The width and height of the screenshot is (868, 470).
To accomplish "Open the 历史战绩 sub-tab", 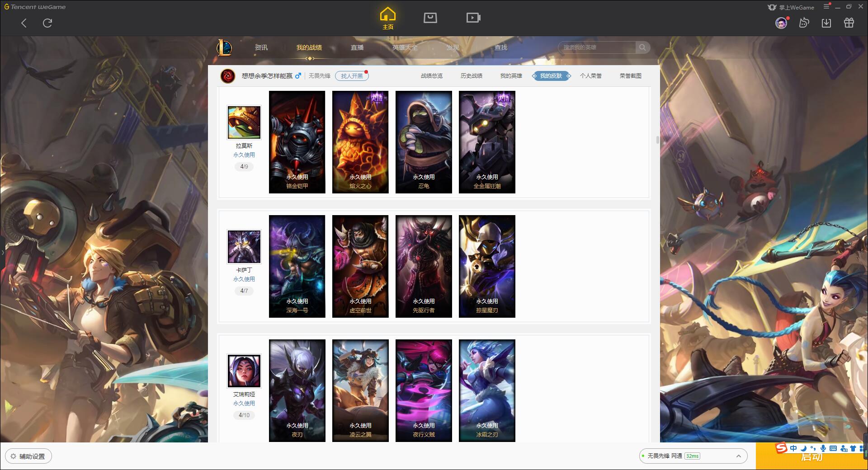I will (472, 76).
